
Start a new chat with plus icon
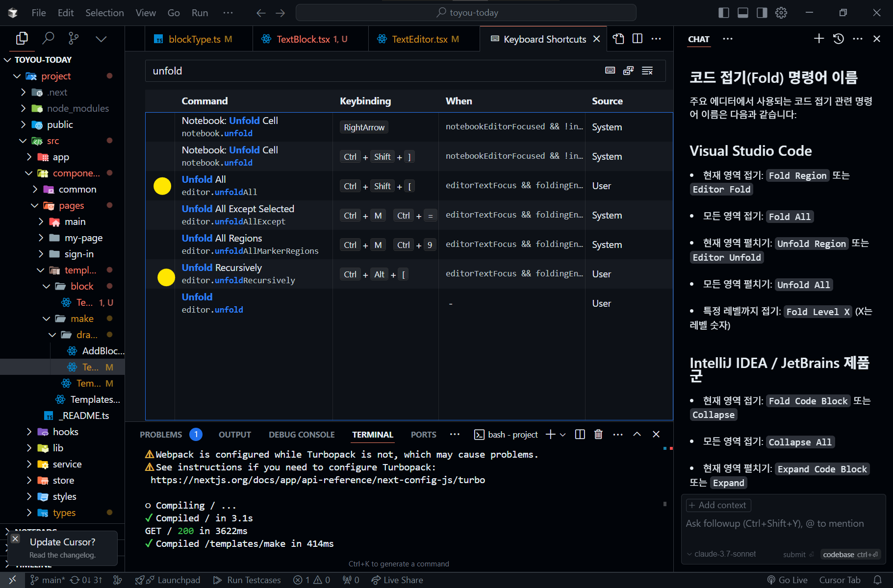(x=819, y=38)
